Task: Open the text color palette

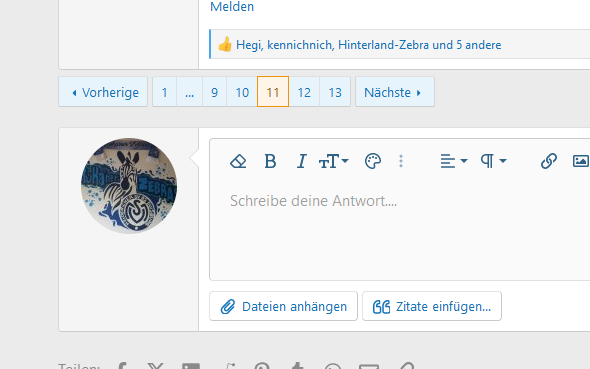Action: pyautogui.click(x=373, y=161)
